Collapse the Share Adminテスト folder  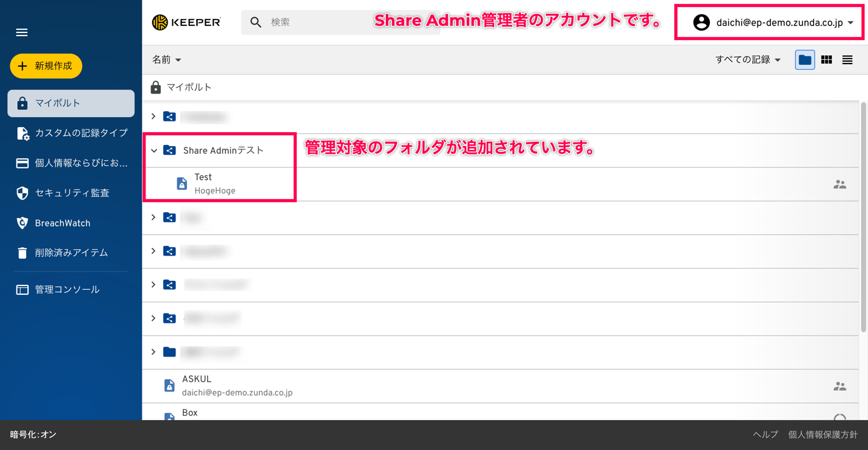pyautogui.click(x=153, y=150)
